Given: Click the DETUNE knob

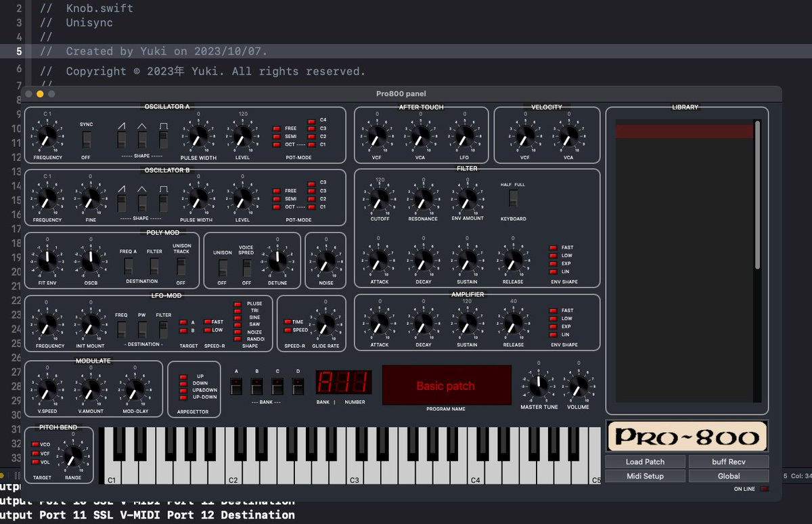Looking at the screenshot, I should (277, 263).
